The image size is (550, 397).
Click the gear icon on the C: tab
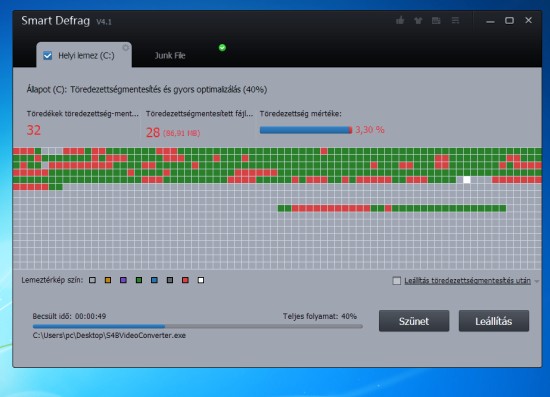click(x=126, y=47)
